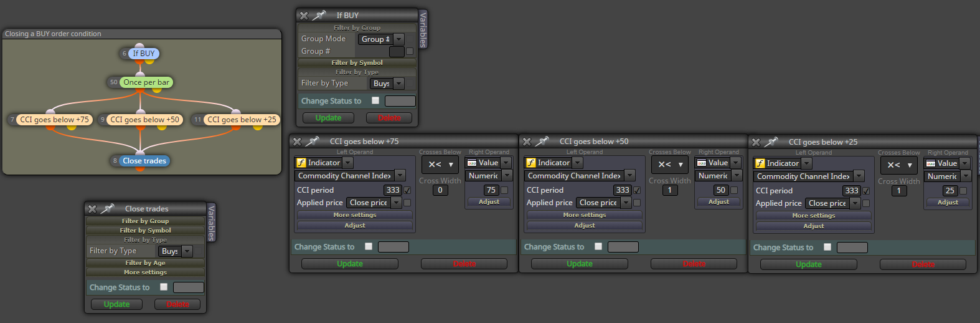
Task: Uncheck the CCI period checkbox in the +50 panel
Action: click(x=637, y=190)
